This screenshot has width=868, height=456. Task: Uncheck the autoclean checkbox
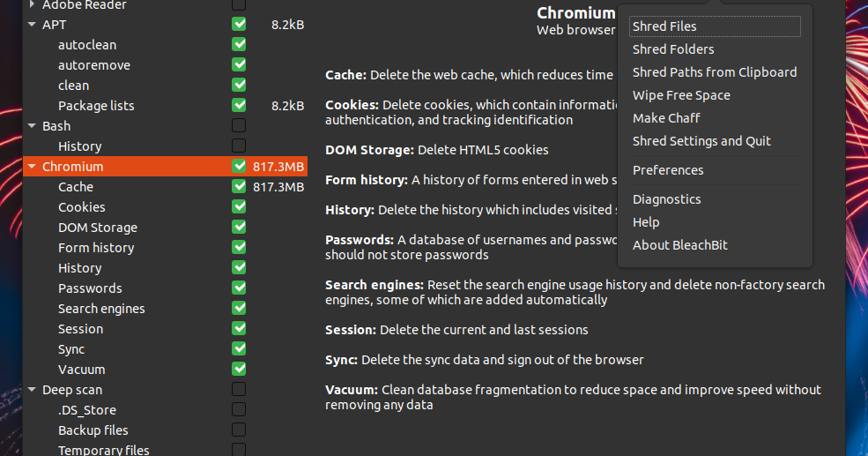[x=239, y=44]
